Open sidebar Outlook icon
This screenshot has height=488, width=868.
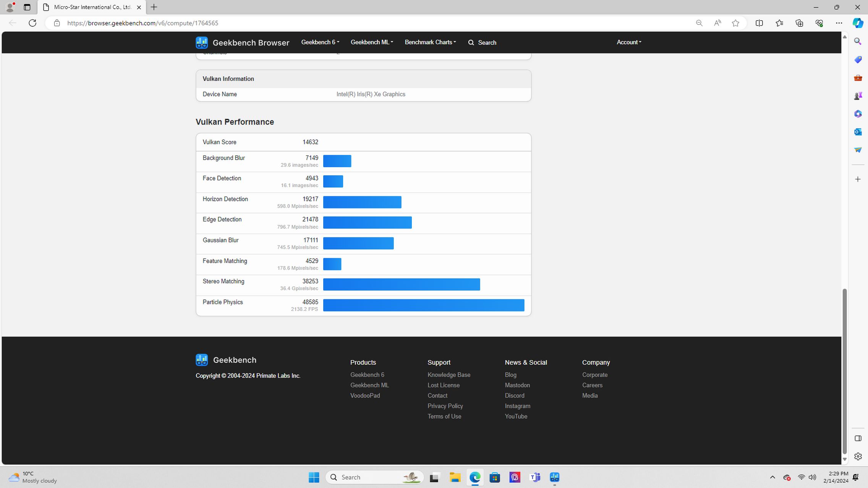858,132
